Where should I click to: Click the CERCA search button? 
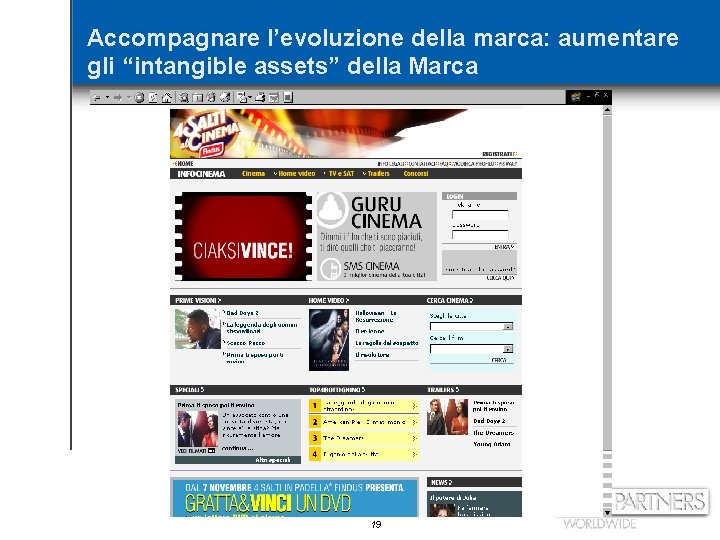499,360
